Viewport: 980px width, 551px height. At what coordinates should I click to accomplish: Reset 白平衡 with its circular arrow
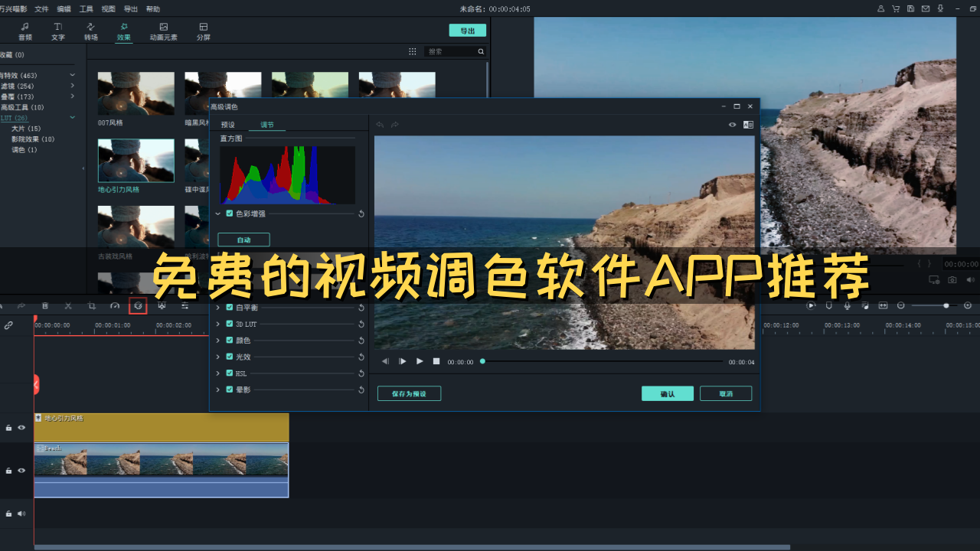(x=361, y=308)
